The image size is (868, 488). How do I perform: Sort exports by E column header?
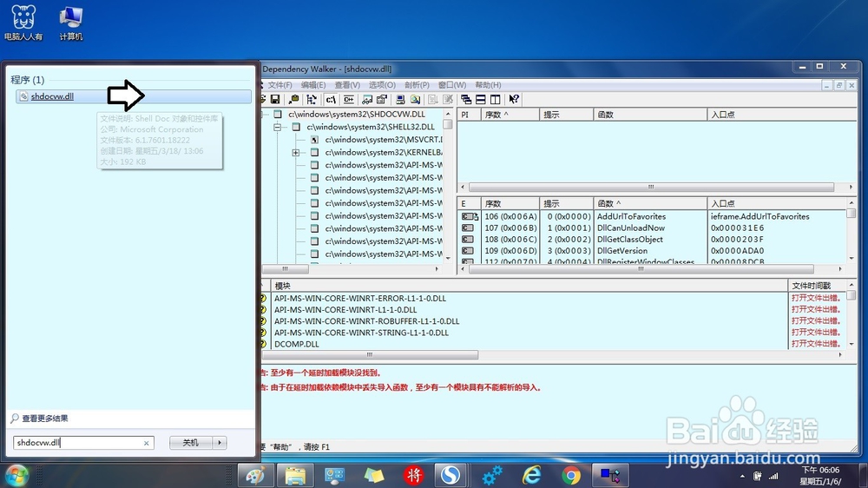[x=469, y=203]
